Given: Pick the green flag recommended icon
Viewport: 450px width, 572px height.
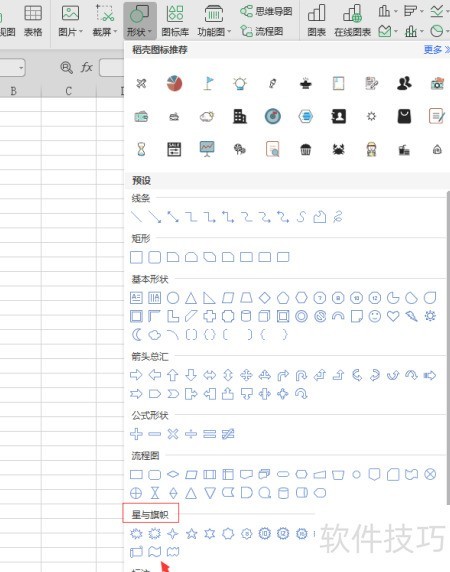Looking at the screenshot, I should 208,84.
